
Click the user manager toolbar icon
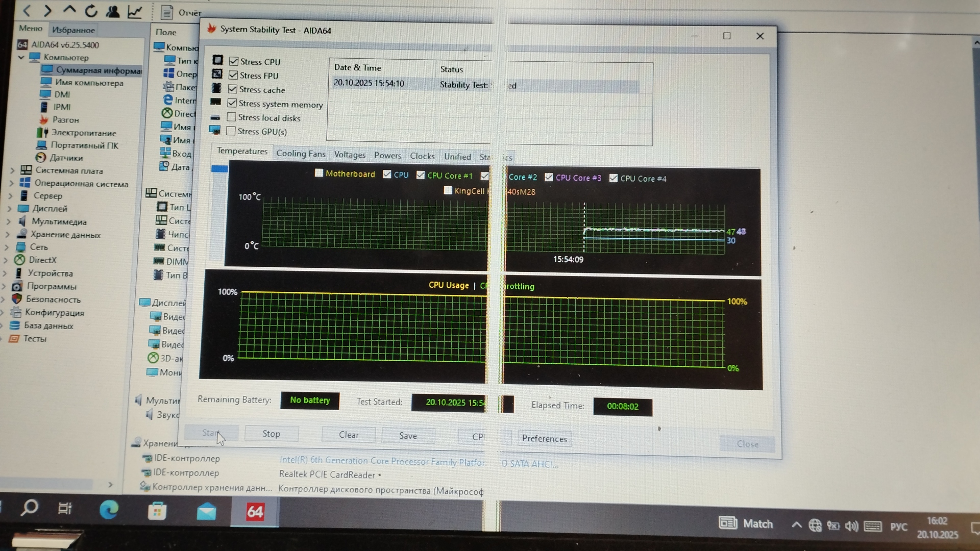[113, 11]
